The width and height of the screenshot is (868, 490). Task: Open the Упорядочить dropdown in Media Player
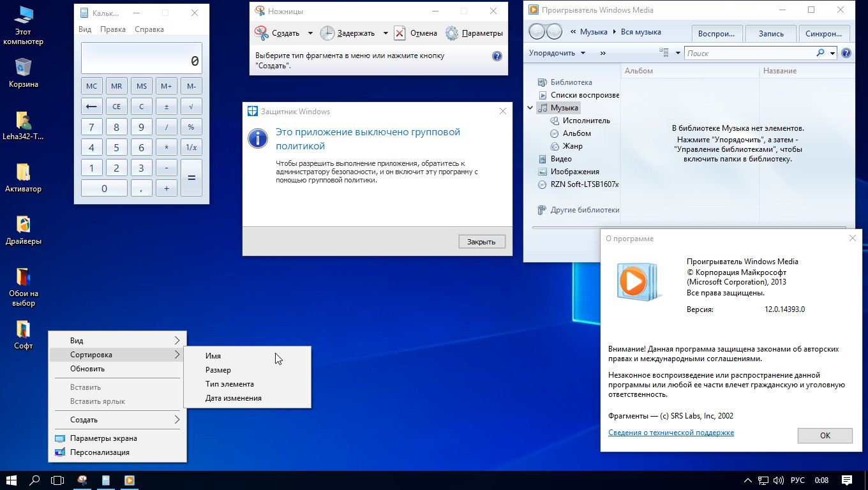[x=557, y=53]
